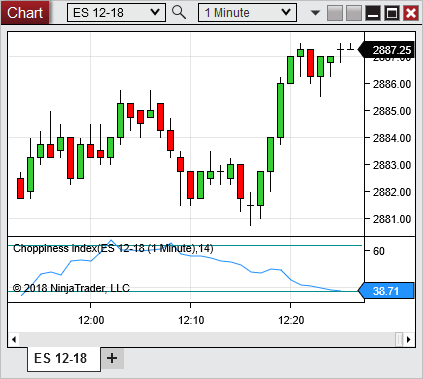Click the 2882.00 price axis label
423x379 pixels.
click(392, 192)
